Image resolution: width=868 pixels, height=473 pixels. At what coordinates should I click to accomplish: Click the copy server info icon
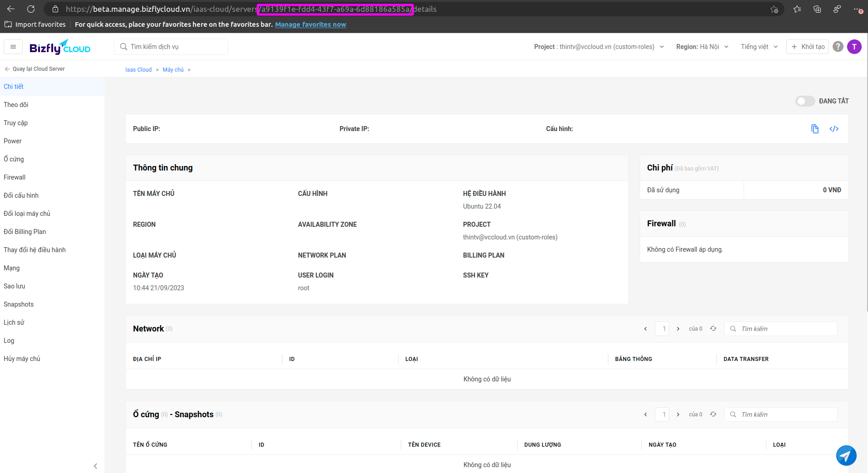point(815,129)
